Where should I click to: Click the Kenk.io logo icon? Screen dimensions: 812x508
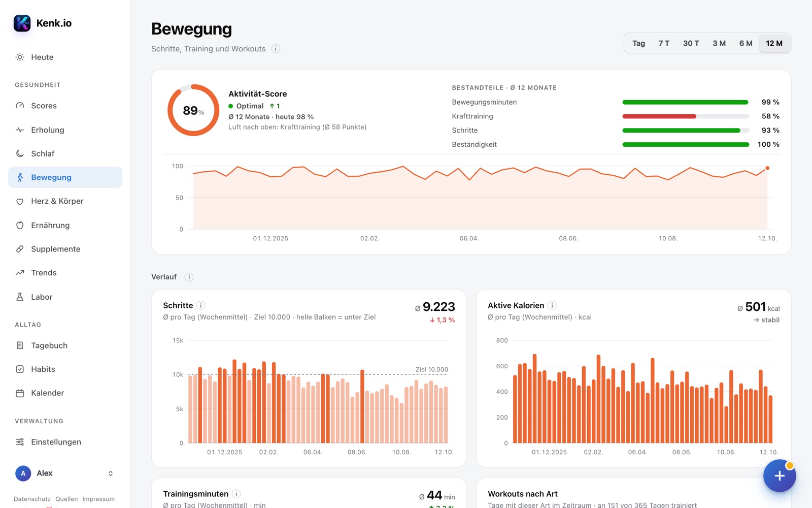click(22, 23)
